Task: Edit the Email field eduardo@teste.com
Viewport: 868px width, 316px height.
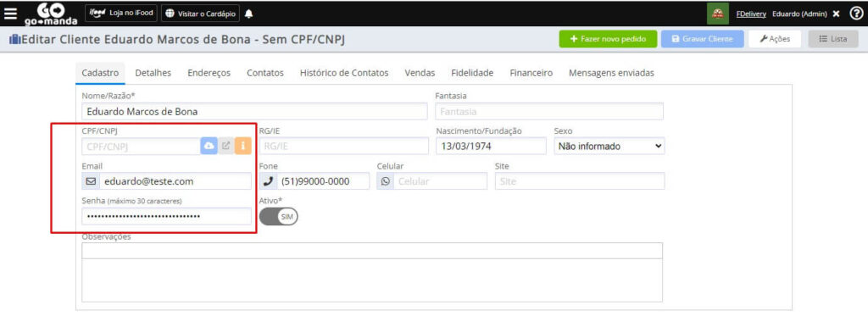Action: coord(175,181)
